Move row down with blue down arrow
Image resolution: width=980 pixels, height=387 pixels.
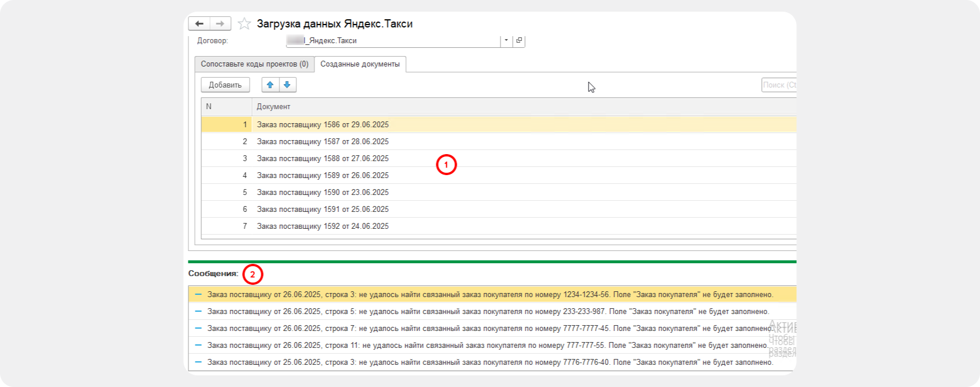coord(287,85)
